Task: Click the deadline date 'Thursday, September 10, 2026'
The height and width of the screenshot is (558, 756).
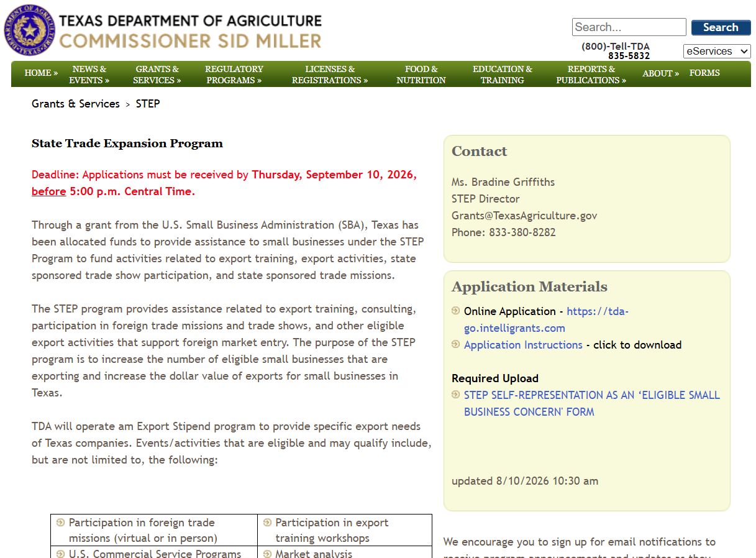Action: pyautogui.click(x=334, y=175)
